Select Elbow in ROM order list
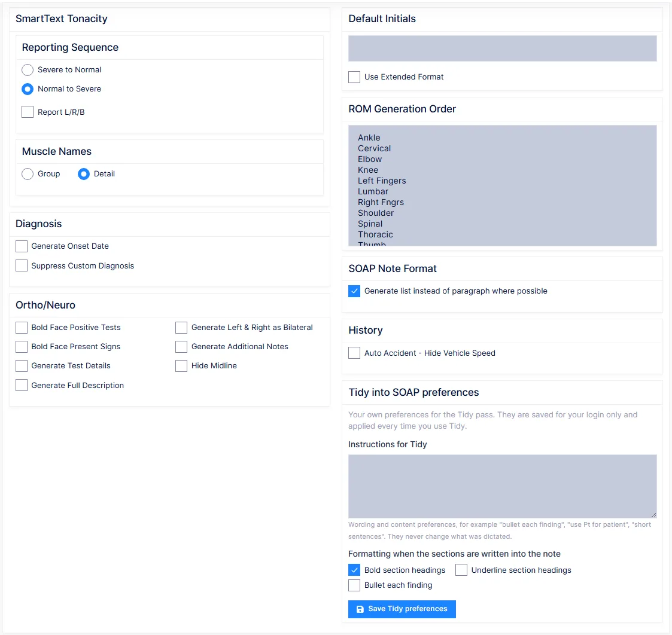Screen dimensions: 672x635 tap(369, 159)
